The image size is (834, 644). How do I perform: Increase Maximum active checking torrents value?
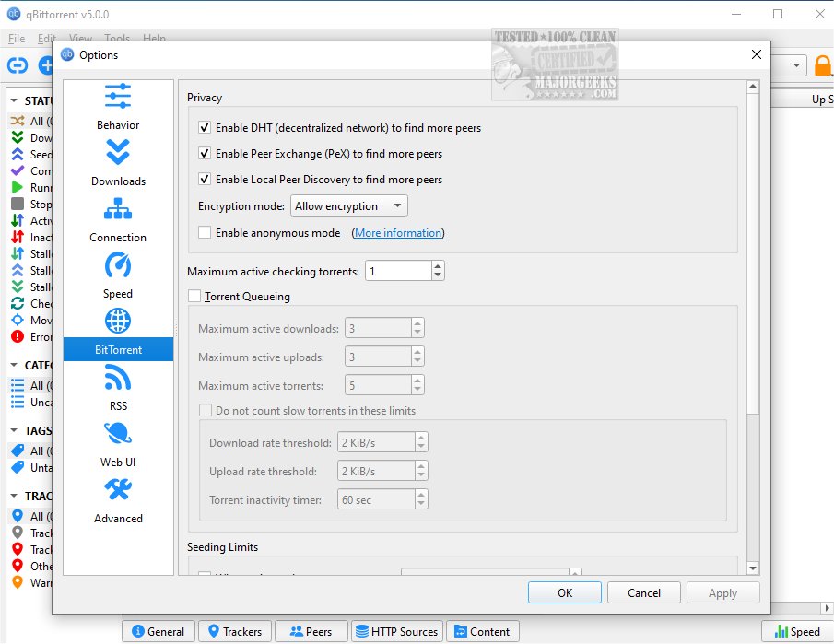(x=438, y=266)
